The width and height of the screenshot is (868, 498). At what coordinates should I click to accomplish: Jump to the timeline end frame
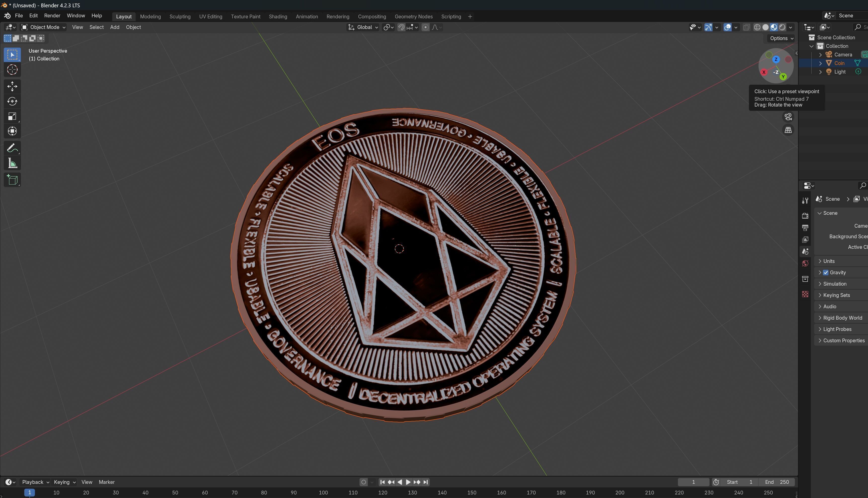click(426, 482)
